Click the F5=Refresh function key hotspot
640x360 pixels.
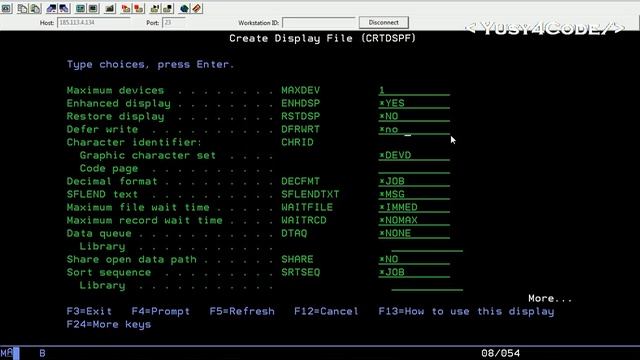pyautogui.click(x=242, y=311)
